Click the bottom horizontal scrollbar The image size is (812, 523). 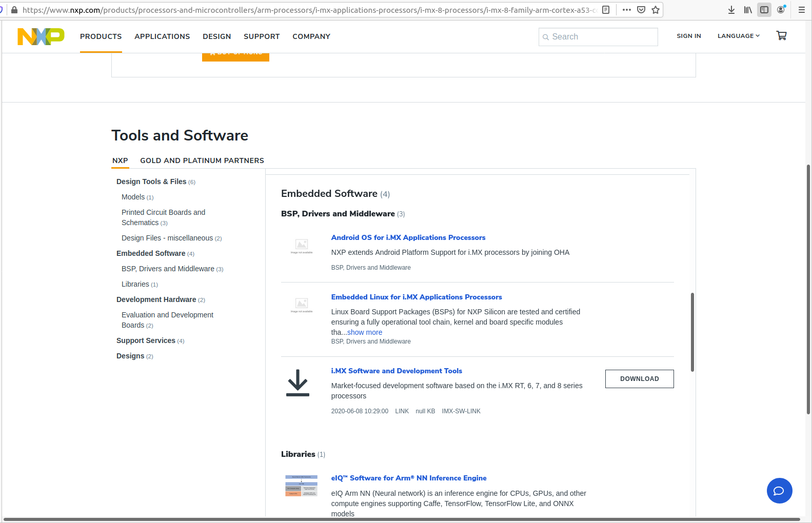[401, 519]
